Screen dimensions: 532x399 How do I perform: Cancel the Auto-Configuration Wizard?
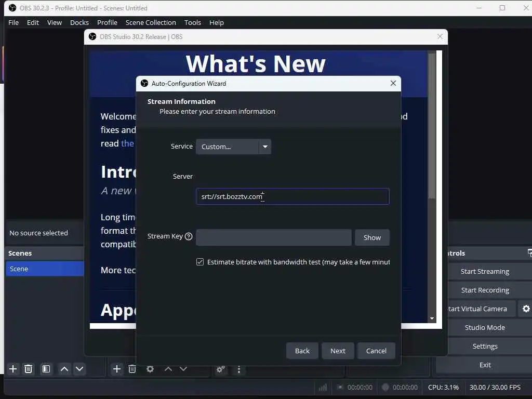tap(376, 351)
